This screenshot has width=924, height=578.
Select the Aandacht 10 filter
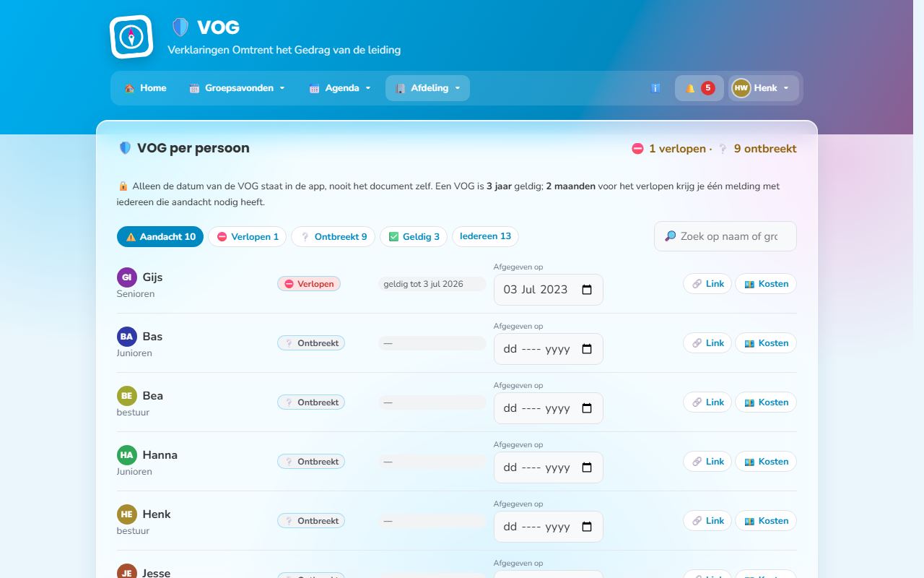pyautogui.click(x=160, y=237)
